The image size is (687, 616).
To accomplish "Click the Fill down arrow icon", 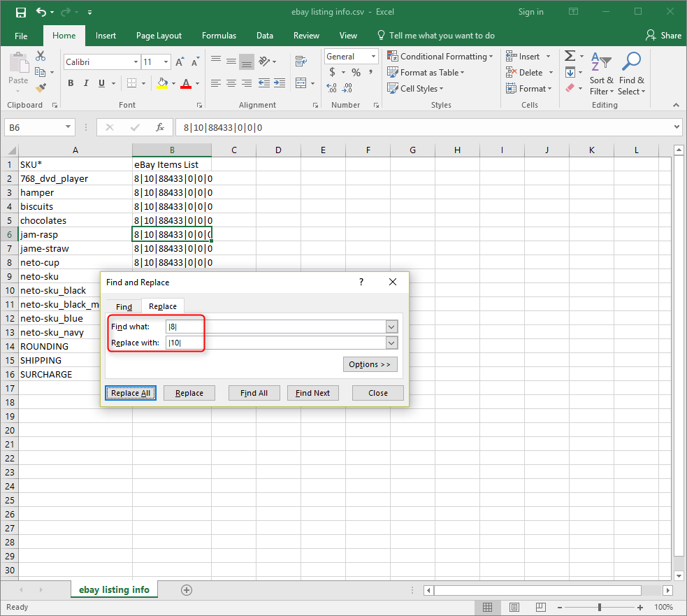I will (x=570, y=72).
